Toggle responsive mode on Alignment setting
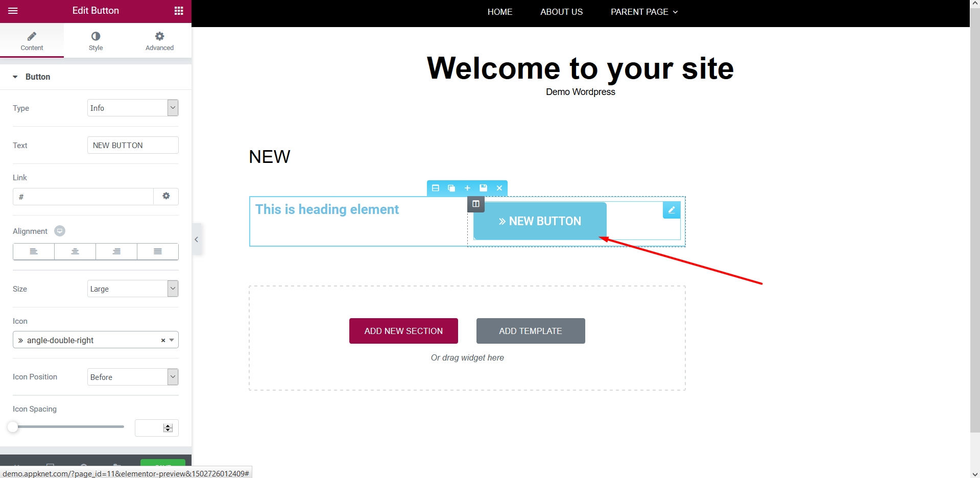Image resolution: width=980 pixels, height=478 pixels. [60, 231]
